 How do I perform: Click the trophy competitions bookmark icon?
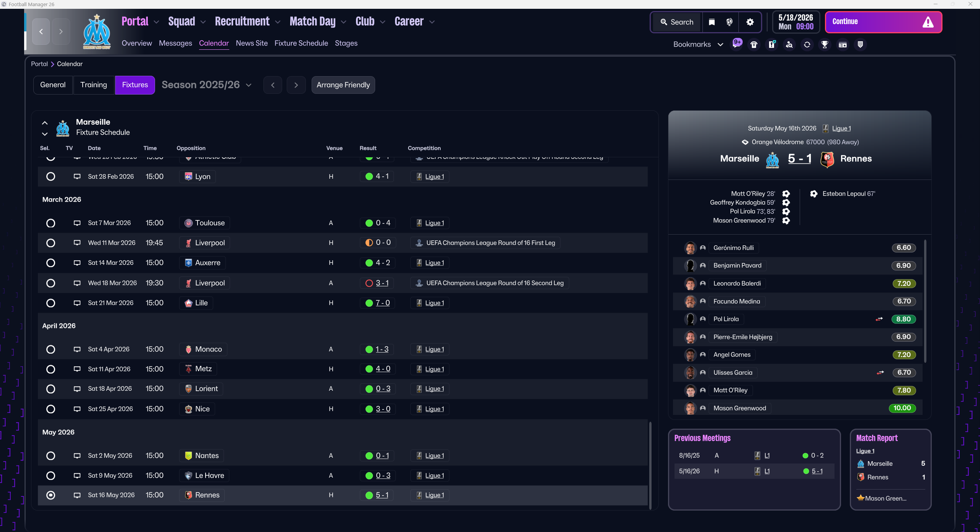coord(825,45)
